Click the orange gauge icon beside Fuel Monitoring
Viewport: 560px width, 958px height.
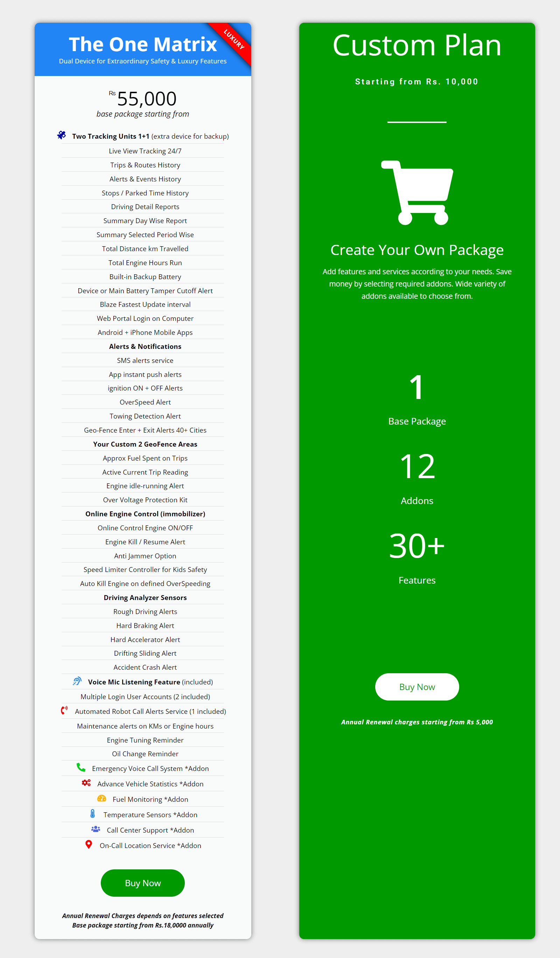101,798
